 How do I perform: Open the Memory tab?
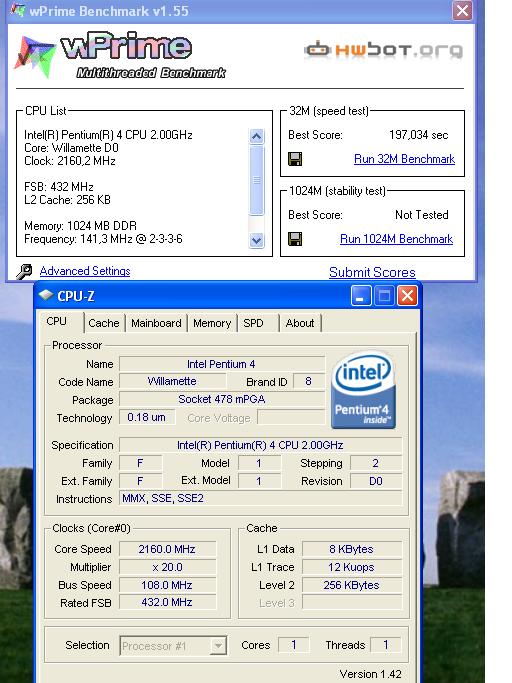(x=212, y=323)
